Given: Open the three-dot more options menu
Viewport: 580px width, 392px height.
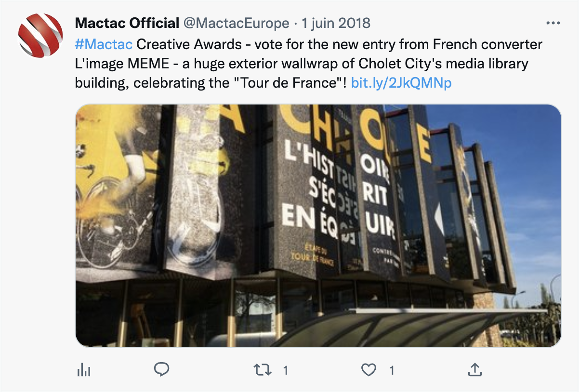Looking at the screenshot, I should (x=552, y=23).
